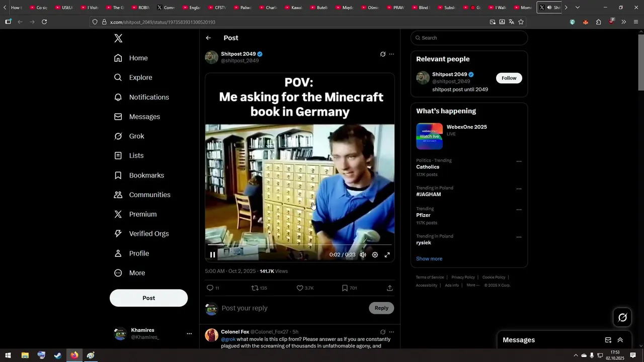
Task: Open the Home page
Action: [131, 58]
